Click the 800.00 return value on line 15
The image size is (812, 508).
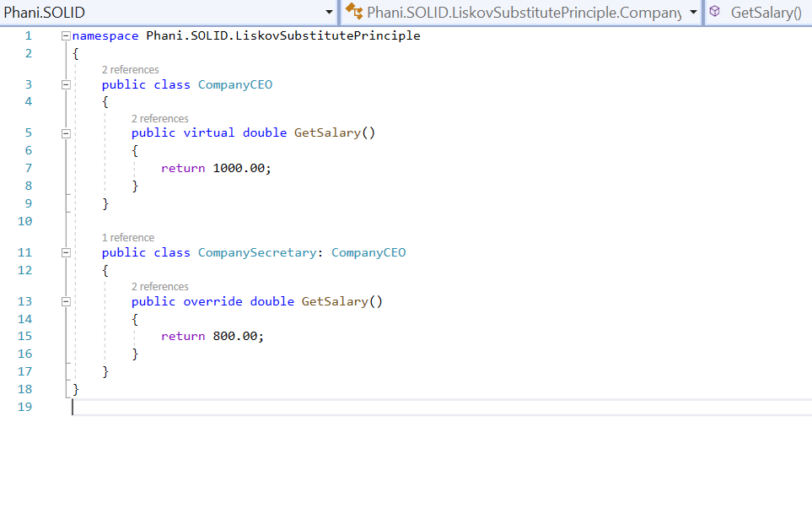tap(238, 336)
